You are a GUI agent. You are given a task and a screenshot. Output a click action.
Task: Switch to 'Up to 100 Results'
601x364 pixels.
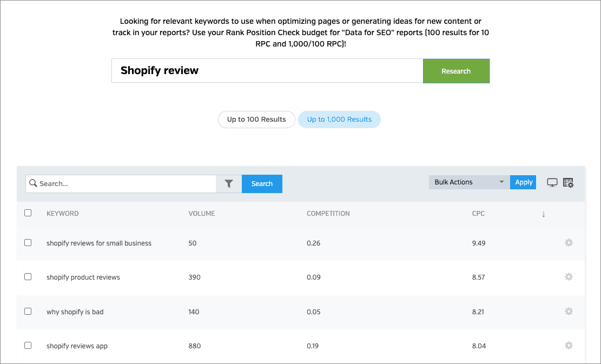tap(256, 119)
